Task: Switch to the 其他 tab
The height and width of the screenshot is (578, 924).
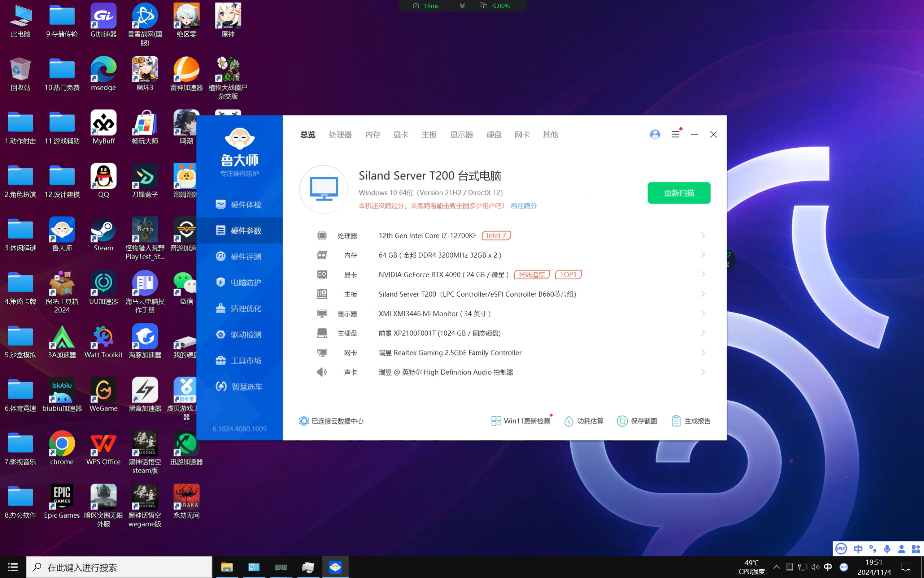Action: click(550, 134)
